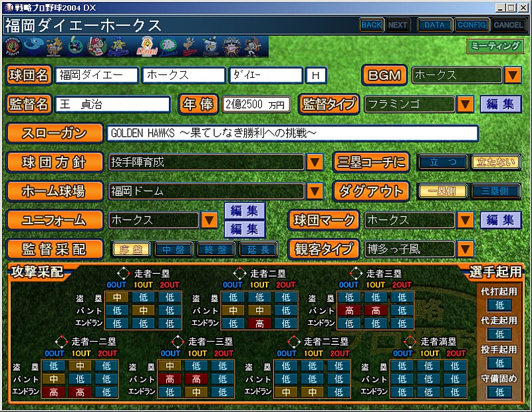532x412 pixels.
Task: Switch to the 延長 tab
Action: [258, 250]
